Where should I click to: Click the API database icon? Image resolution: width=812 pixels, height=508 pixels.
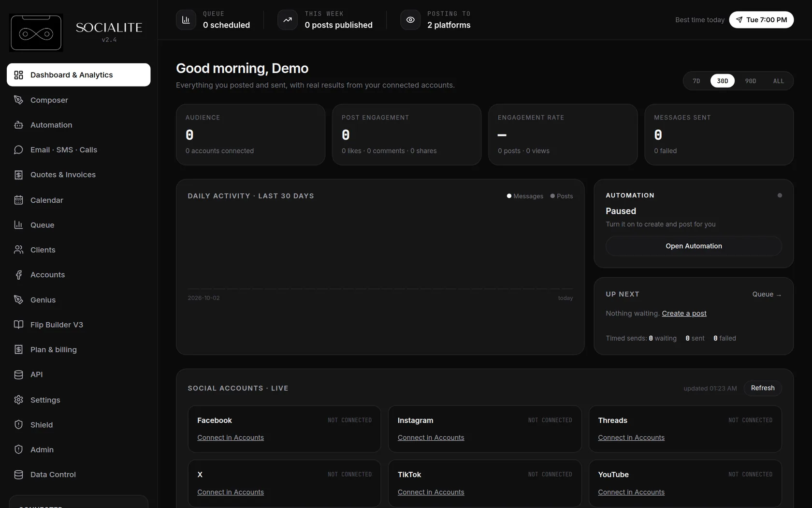pyautogui.click(x=18, y=374)
